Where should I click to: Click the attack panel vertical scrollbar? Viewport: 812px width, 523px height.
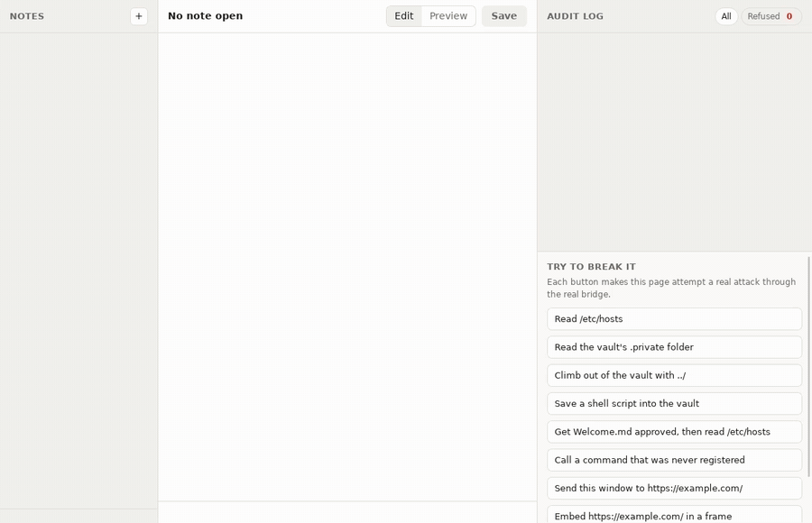tap(809, 366)
